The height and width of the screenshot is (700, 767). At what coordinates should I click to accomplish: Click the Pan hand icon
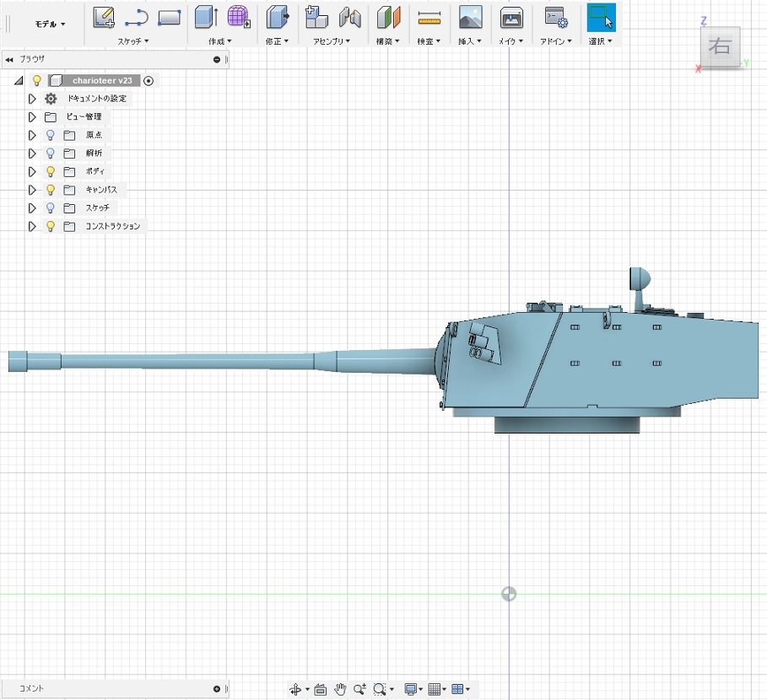coord(340,689)
